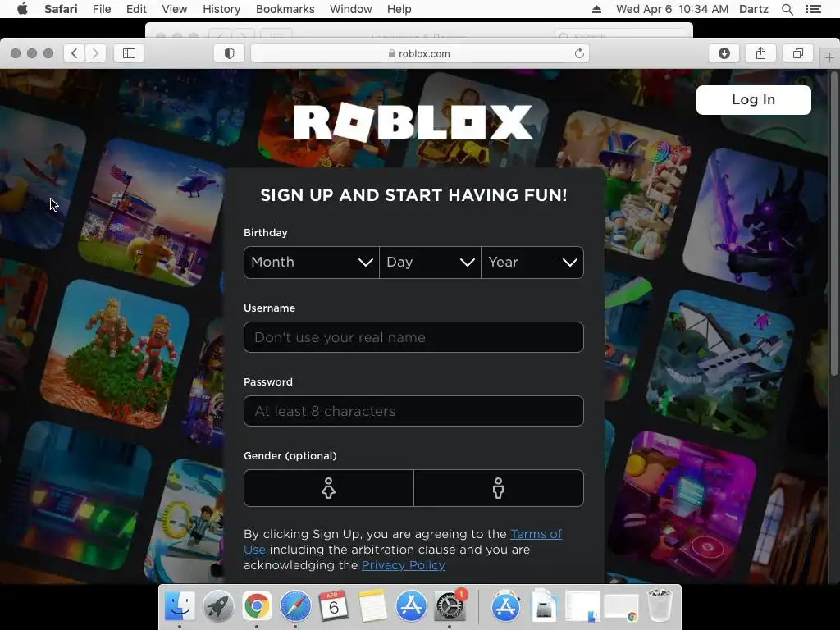The height and width of the screenshot is (630, 840).
Task: Click the Password input field
Action: click(413, 411)
